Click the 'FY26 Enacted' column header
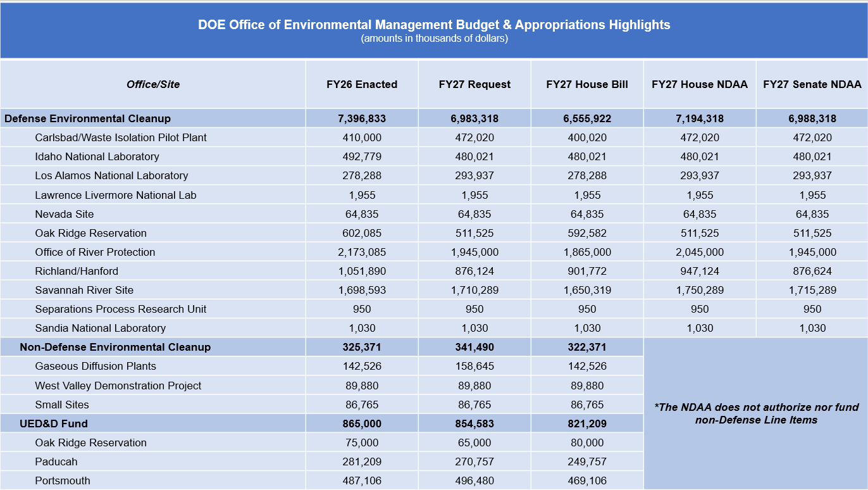868x490 pixels. [x=362, y=84]
